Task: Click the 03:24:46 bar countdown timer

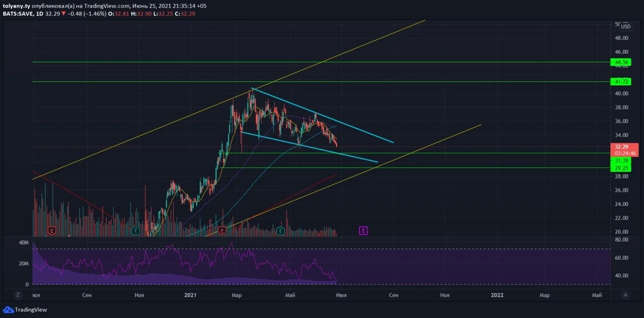Action: point(624,153)
